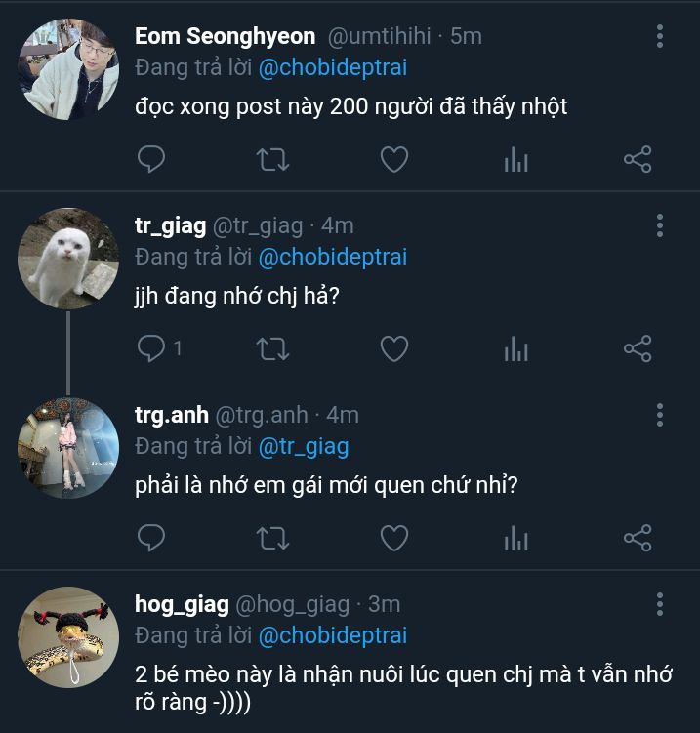View analytics for trg.anh's tweet
Viewport: 700px width, 733px height.
point(515,539)
